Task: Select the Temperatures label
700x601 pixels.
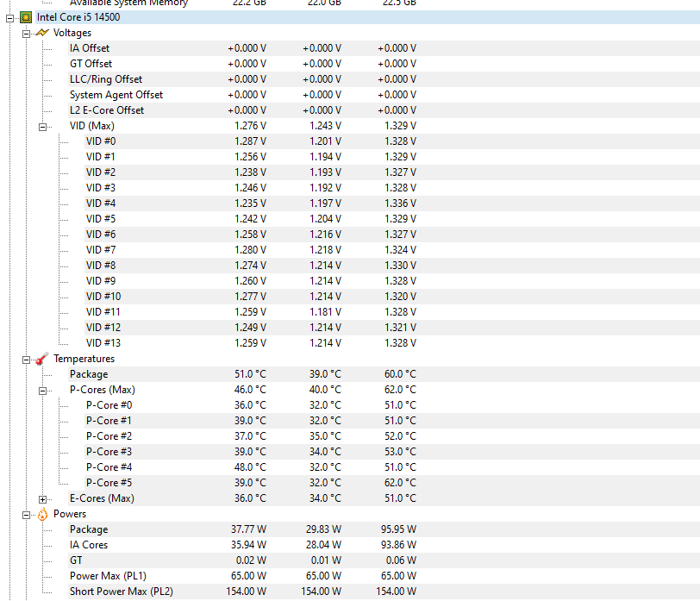Action: (84, 359)
